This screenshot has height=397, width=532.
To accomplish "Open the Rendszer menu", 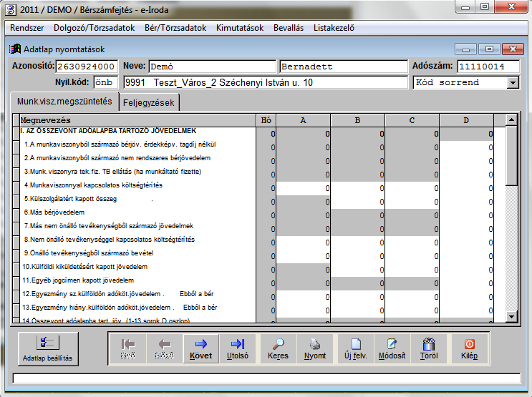I will (28, 28).
